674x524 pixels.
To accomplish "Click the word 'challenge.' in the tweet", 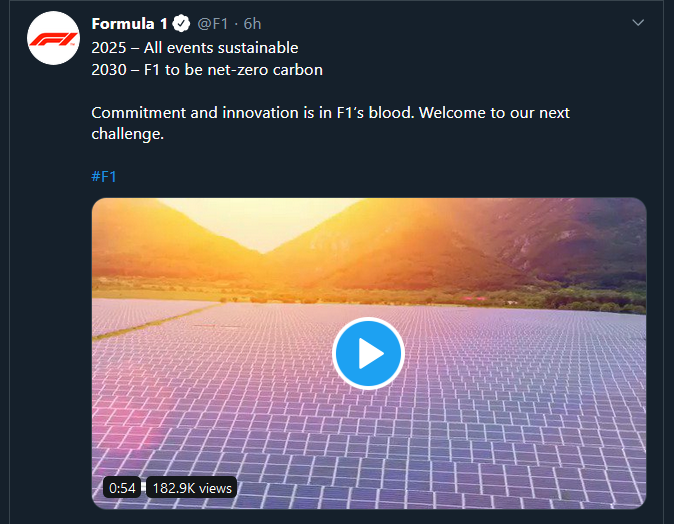I will [127, 134].
